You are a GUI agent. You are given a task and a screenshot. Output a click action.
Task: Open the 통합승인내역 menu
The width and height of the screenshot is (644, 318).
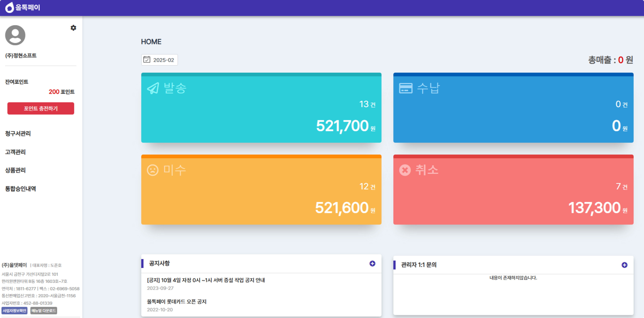[21, 189]
